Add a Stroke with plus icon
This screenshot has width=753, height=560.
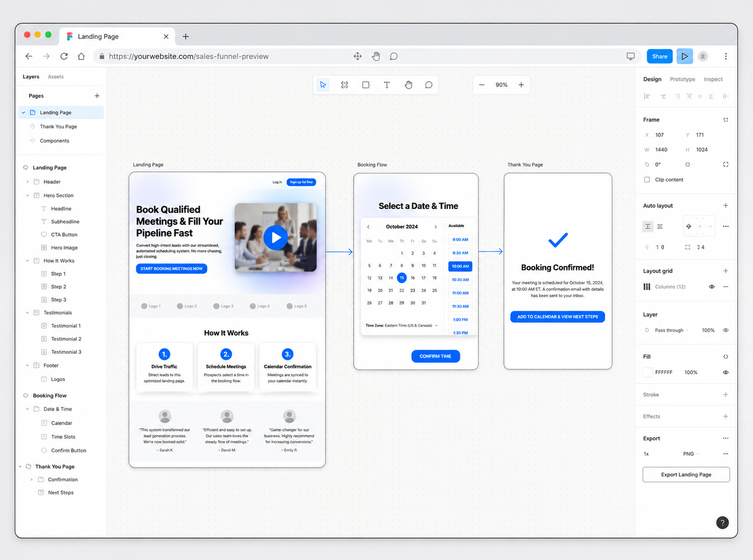726,394
